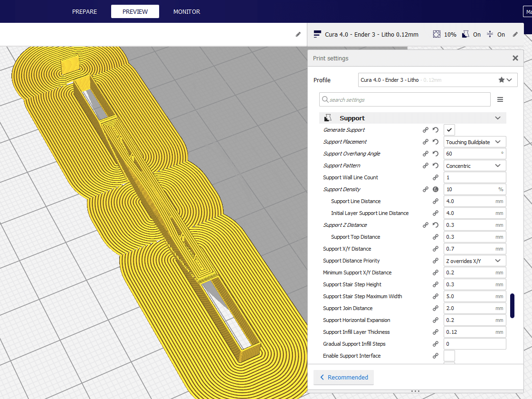This screenshot has width=532, height=399.
Task: Open the Profile dropdown selector
Action: pos(437,80)
